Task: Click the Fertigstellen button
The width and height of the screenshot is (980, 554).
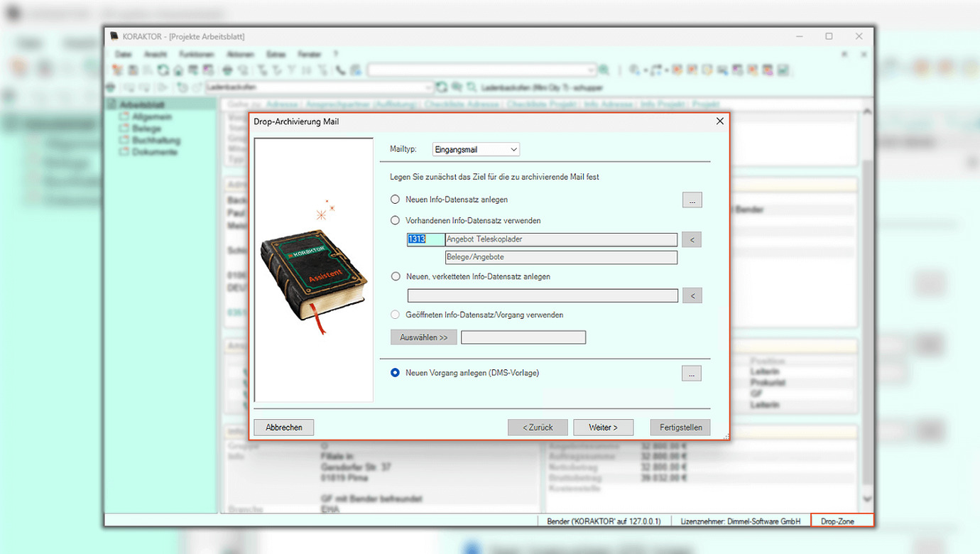Action: click(x=680, y=428)
